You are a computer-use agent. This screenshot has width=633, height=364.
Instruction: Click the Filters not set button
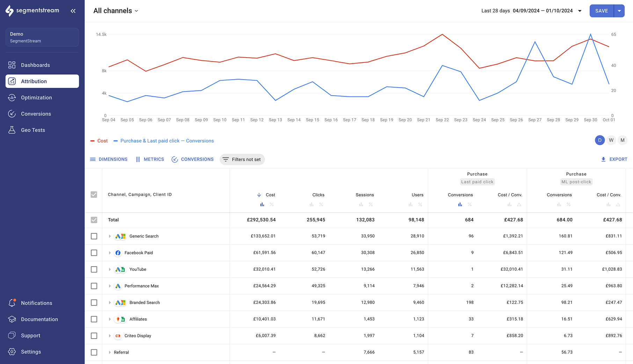pos(242,159)
